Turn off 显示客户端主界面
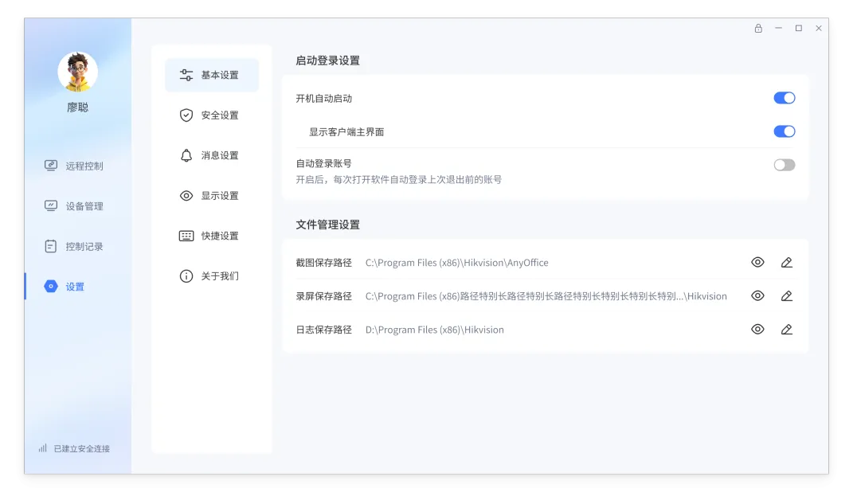Screen dimensions: 853x504 (x=785, y=131)
